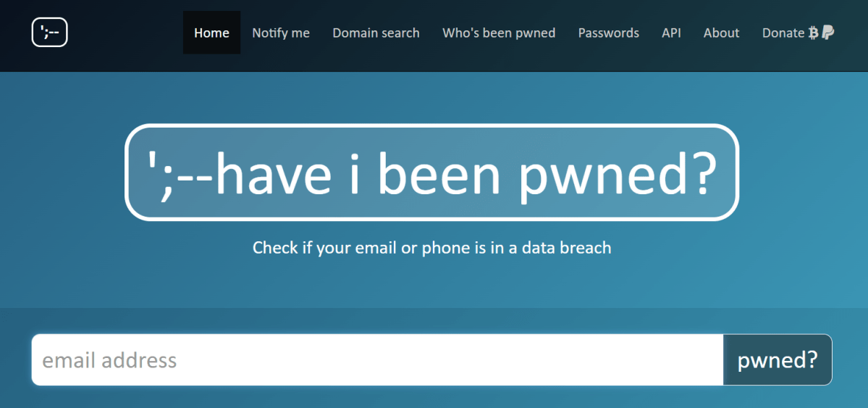Submit search with the pwned? button
Image resolution: width=868 pixels, height=408 pixels.
(x=778, y=359)
